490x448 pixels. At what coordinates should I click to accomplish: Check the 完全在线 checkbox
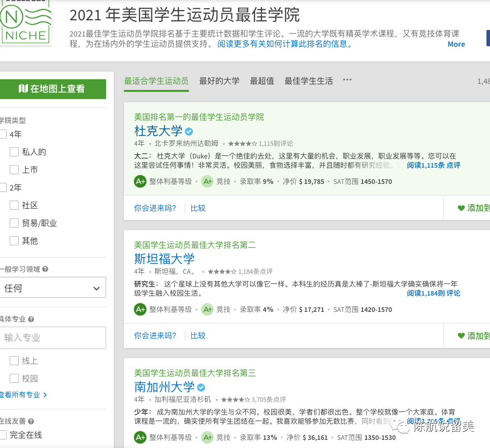pyautogui.click(x=3, y=435)
